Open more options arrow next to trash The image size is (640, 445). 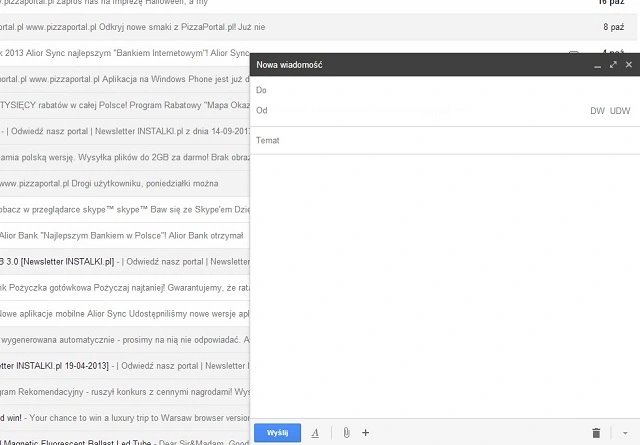pos(625,433)
